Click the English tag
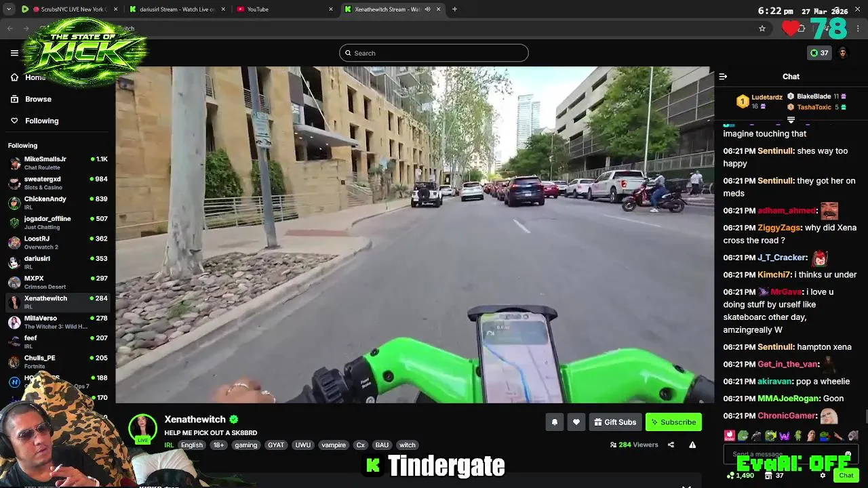The height and width of the screenshot is (488, 868). click(192, 445)
